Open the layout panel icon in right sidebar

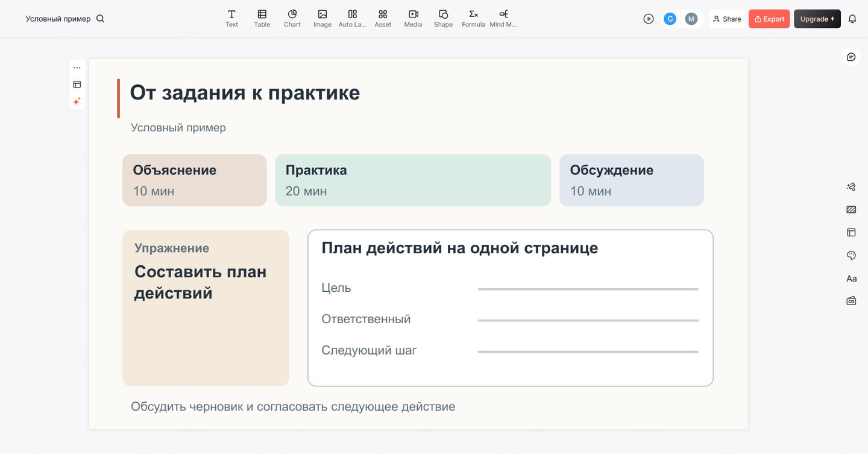click(x=851, y=233)
